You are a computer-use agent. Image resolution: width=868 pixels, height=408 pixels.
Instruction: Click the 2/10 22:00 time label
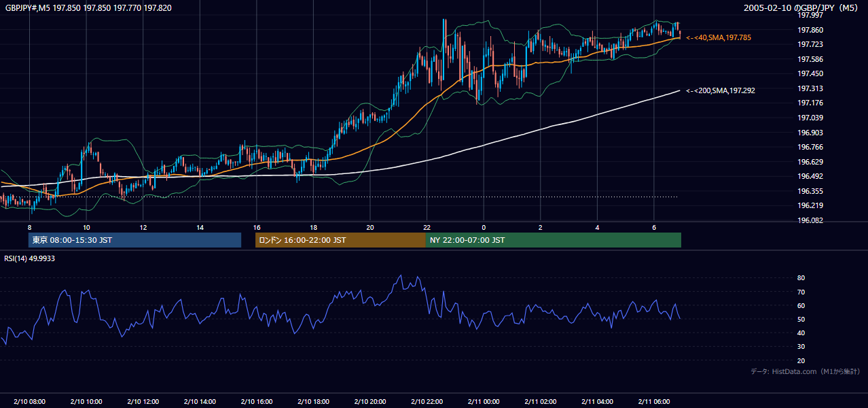pyautogui.click(x=427, y=402)
